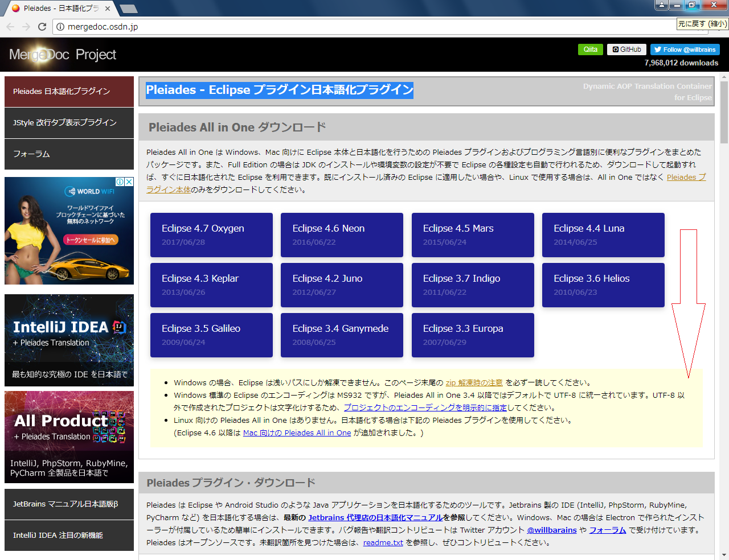Download Eclipse 3.3 Europa
This screenshot has height=560, width=729.
pos(473,335)
